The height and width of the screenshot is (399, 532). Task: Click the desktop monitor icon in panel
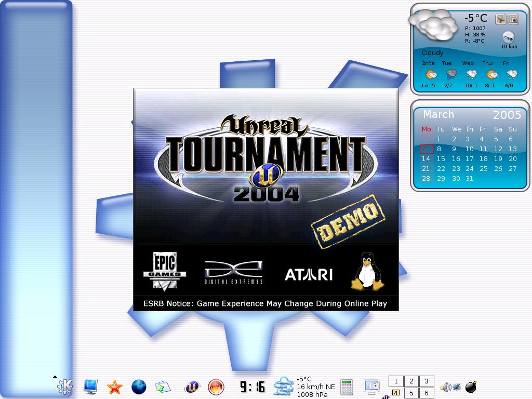90,387
